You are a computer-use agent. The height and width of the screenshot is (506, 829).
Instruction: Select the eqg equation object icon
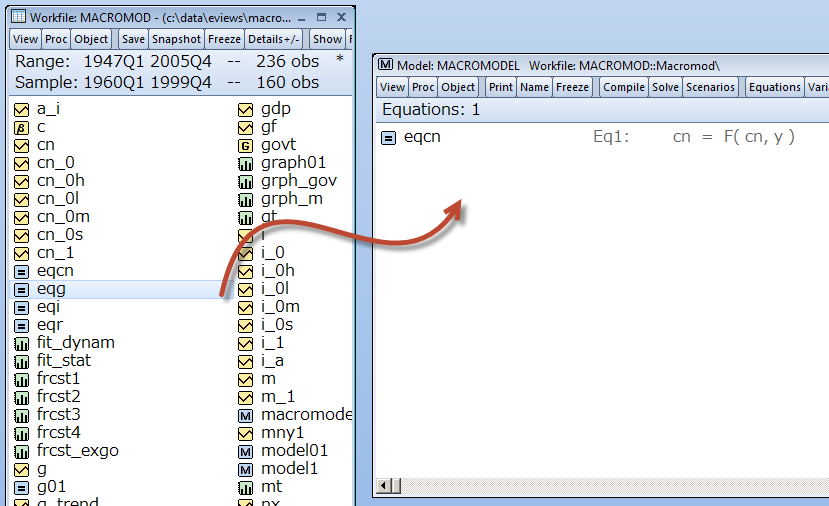(21, 289)
